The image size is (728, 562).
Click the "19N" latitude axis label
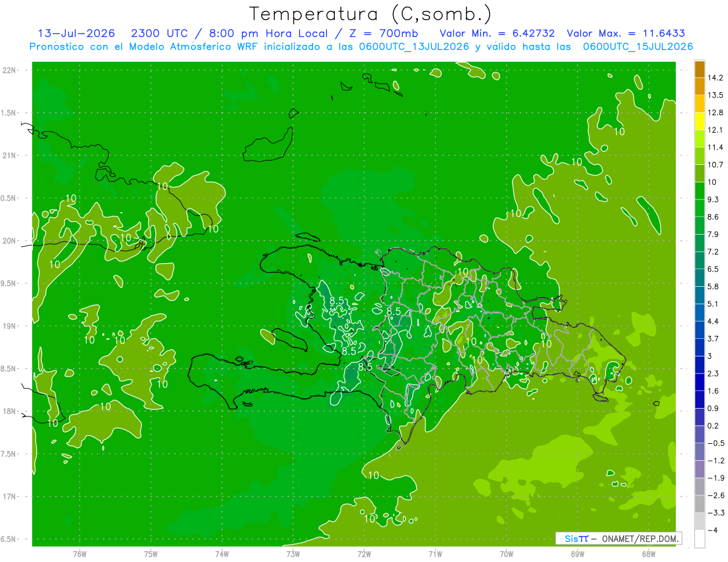[x=10, y=326]
